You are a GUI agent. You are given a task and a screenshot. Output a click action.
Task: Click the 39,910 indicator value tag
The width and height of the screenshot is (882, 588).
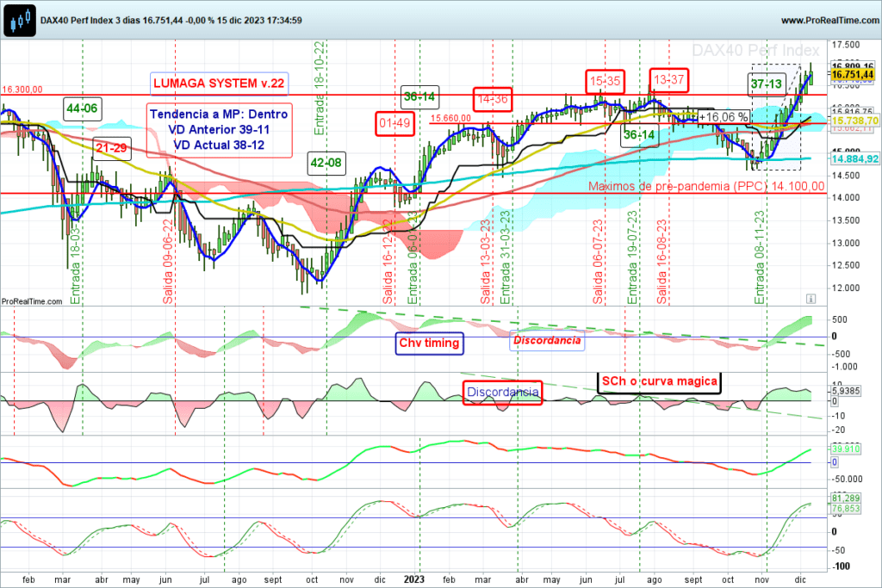846,449
